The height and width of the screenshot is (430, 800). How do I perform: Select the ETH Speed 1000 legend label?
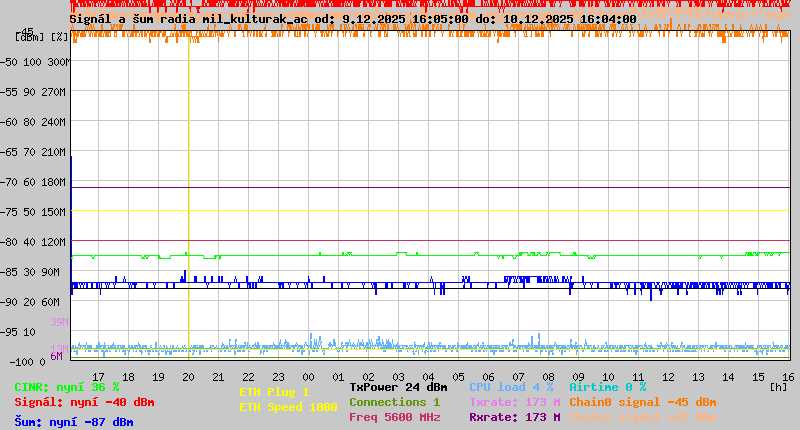(288, 407)
